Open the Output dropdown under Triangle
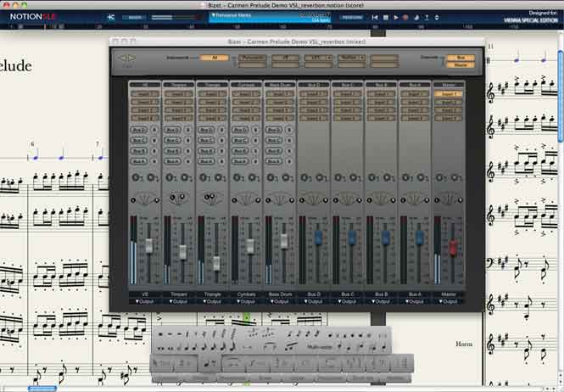Image resolution: width=564 pixels, height=392 pixels. pyautogui.click(x=212, y=302)
